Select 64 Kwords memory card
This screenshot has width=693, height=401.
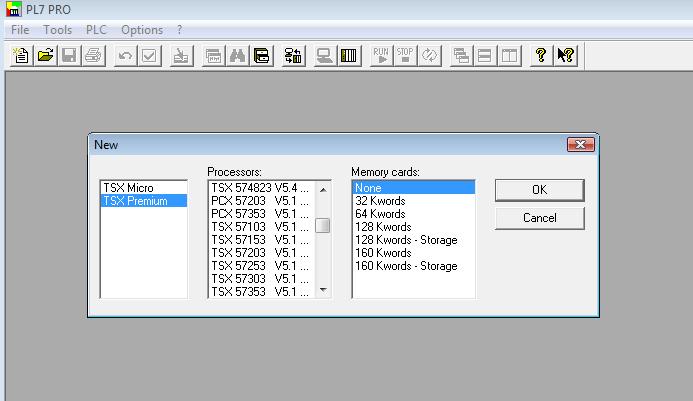click(x=414, y=214)
